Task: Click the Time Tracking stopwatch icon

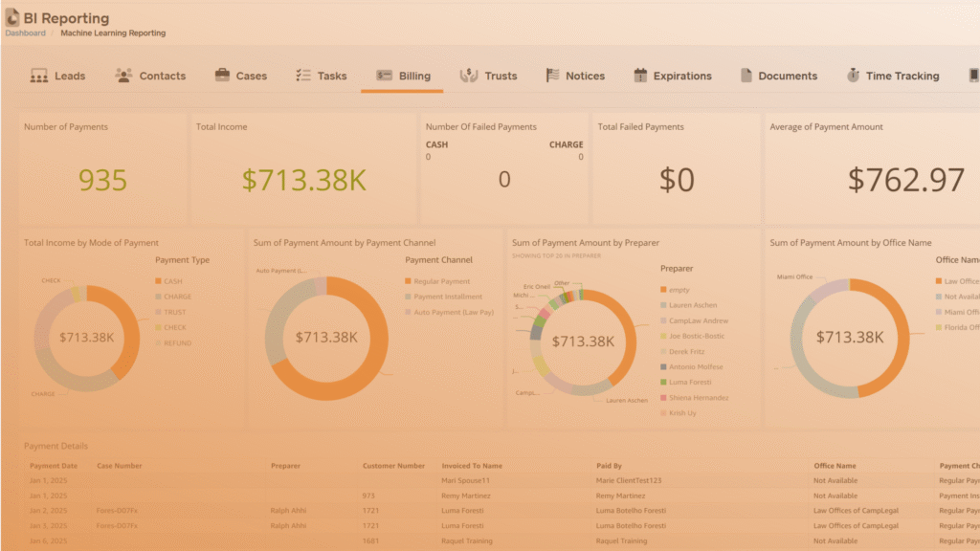Action: [x=852, y=76]
